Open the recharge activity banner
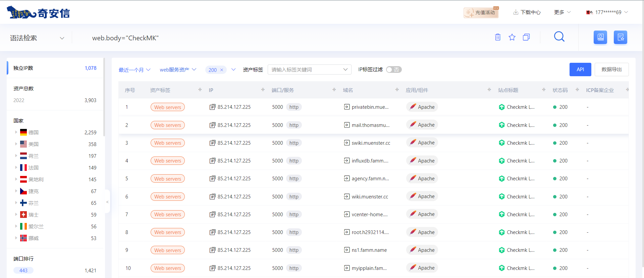The height and width of the screenshot is (278, 644). click(481, 12)
